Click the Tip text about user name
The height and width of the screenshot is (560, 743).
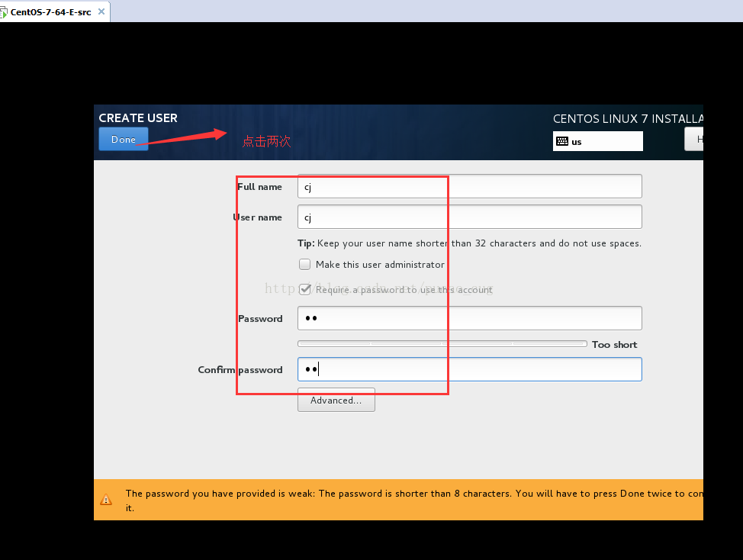click(469, 243)
